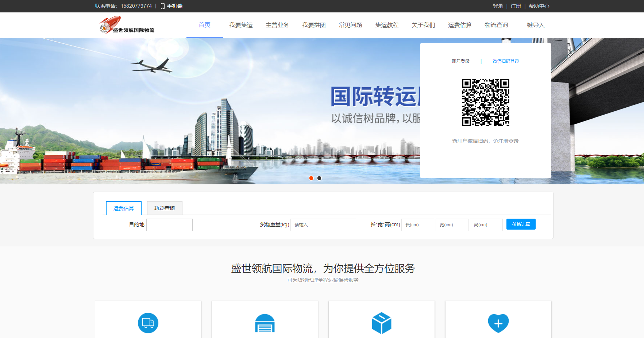Click 新用户微信扫码，免注册登录 text
Viewport: 644px width, 338px height.
(x=486, y=141)
